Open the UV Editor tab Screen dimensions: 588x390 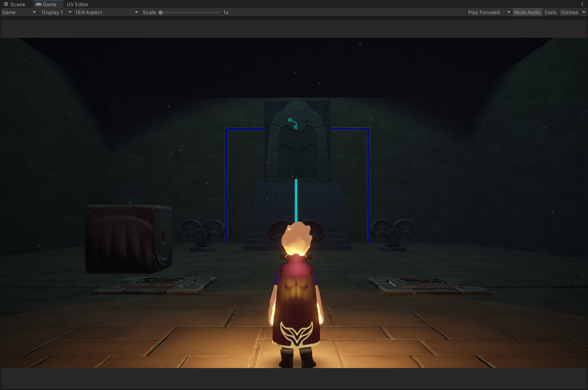pos(78,4)
